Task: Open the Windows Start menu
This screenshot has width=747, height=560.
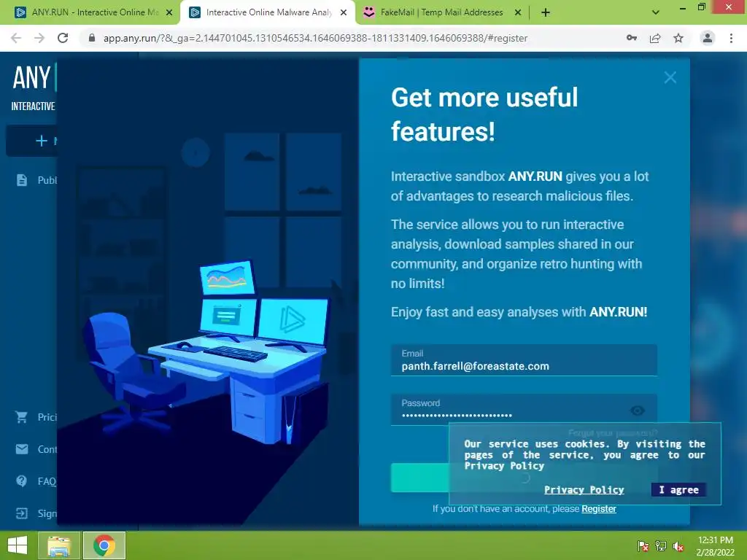Action: coord(18,545)
